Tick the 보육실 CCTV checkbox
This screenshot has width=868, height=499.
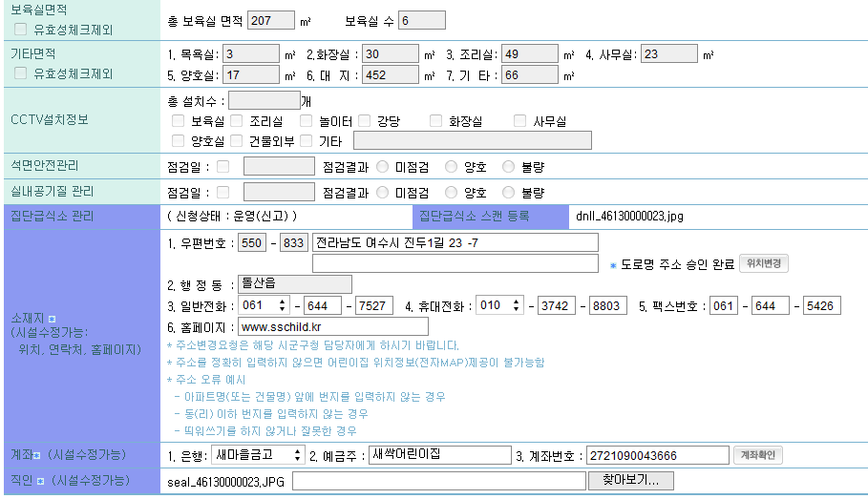(x=178, y=120)
